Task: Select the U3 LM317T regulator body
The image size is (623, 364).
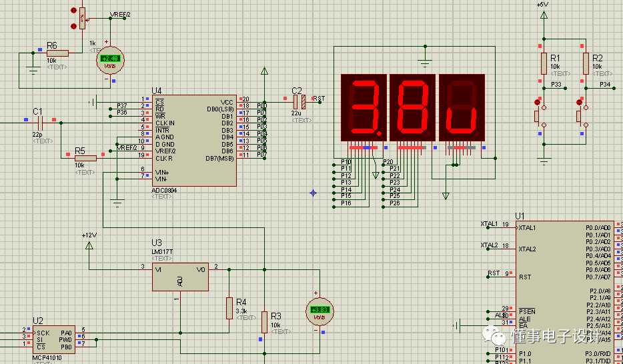Action: tap(180, 277)
